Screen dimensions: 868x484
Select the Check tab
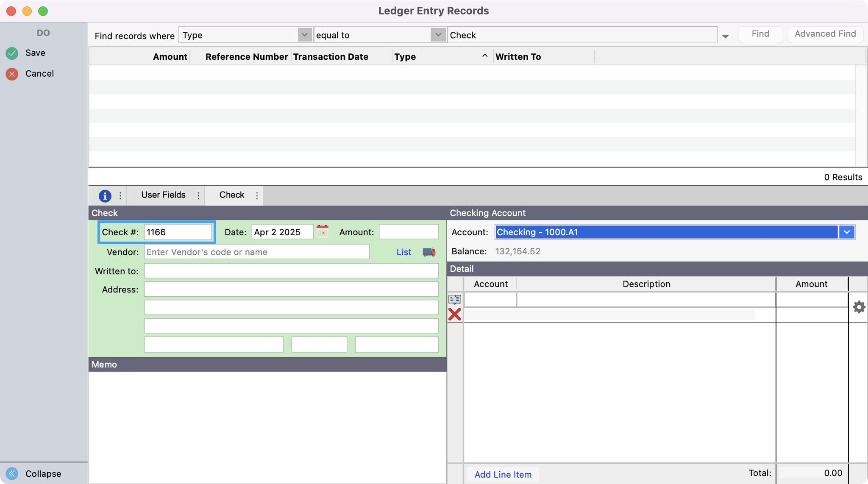coord(231,195)
